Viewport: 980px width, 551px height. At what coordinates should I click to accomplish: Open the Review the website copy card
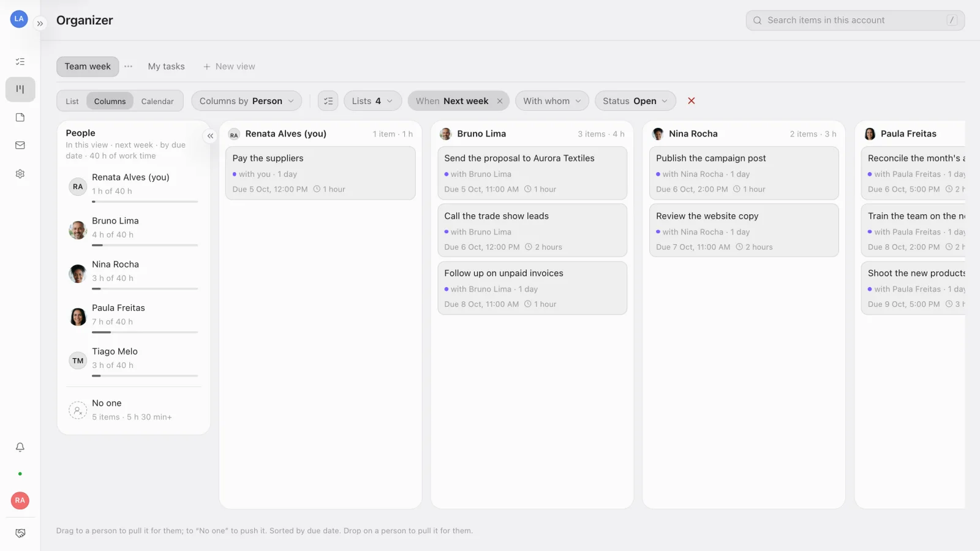tap(744, 231)
